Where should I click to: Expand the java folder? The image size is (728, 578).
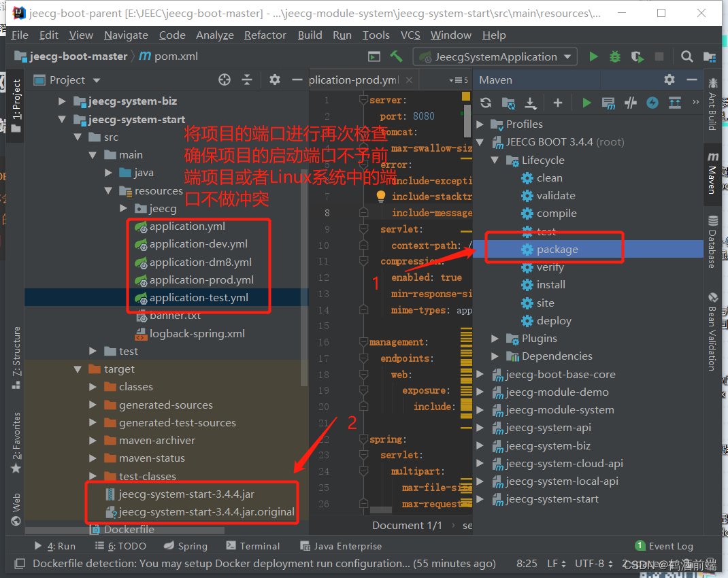(108, 173)
